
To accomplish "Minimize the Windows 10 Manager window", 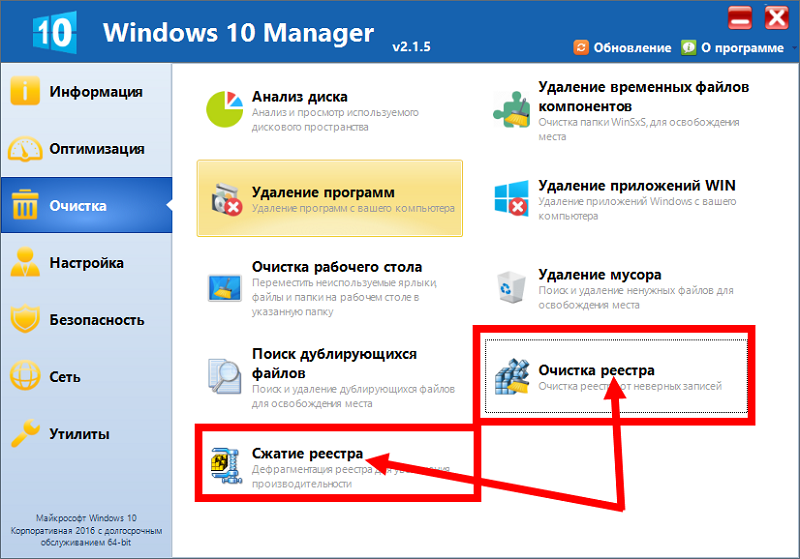I will tap(741, 16).
